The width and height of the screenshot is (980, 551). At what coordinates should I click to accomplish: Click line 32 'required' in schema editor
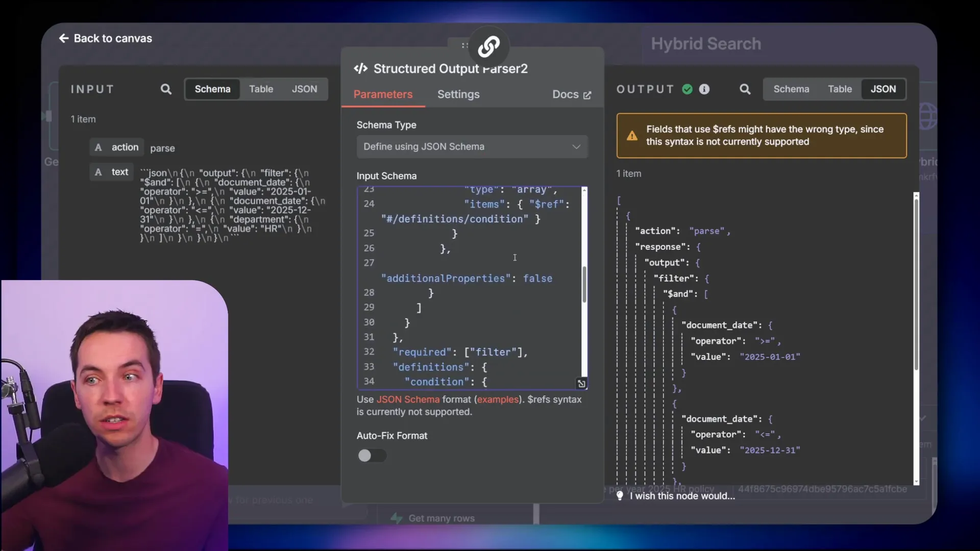click(x=460, y=352)
